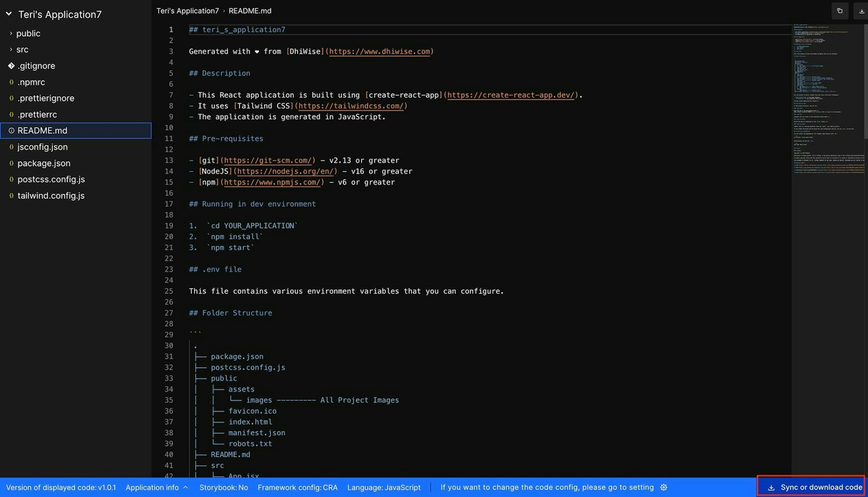Select README.md file in sidebar
This screenshot has width=868, height=497.
tap(42, 130)
